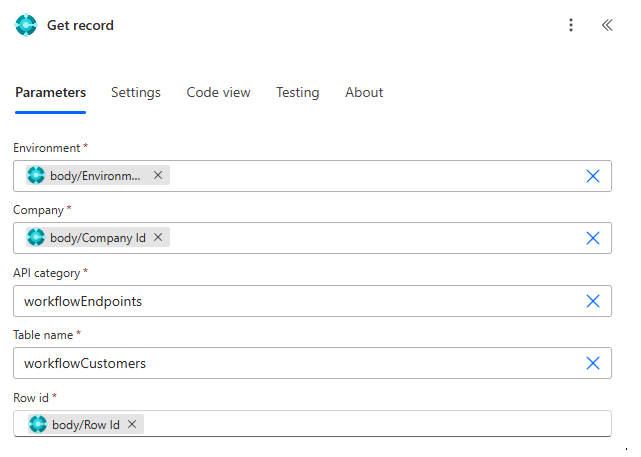641x457 pixels.
Task: Switch to Code view tab
Action: (x=218, y=92)
